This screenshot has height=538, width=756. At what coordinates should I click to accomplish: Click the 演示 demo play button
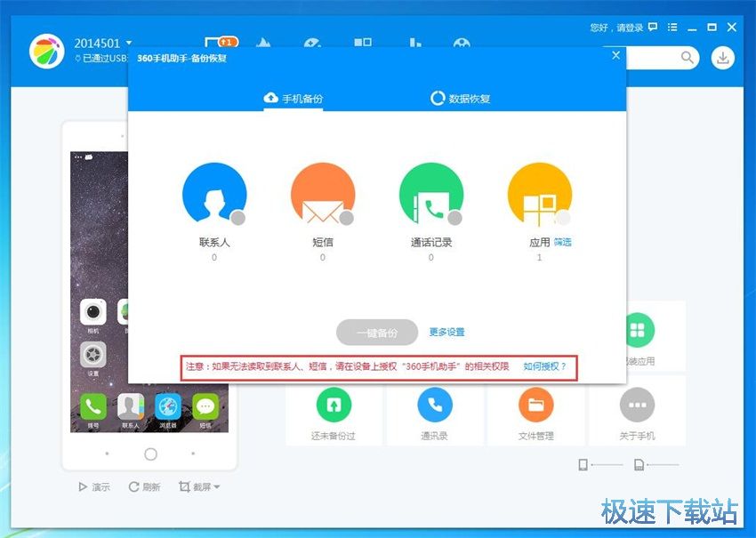pyautogui.click(x=94, y=487)
